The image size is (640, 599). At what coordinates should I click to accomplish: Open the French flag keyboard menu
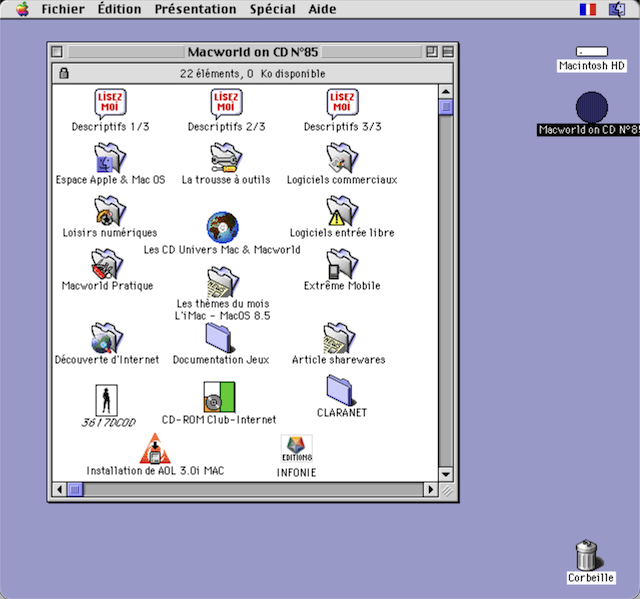(x=588, y=9)
